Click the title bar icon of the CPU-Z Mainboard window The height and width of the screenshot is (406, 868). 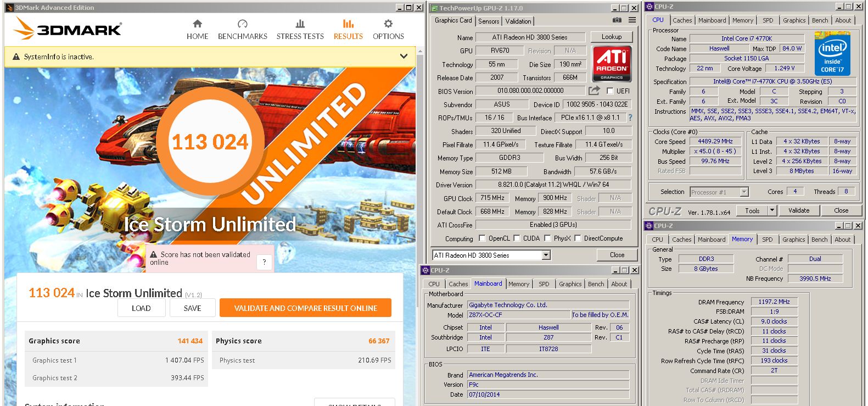coord(425,270)
